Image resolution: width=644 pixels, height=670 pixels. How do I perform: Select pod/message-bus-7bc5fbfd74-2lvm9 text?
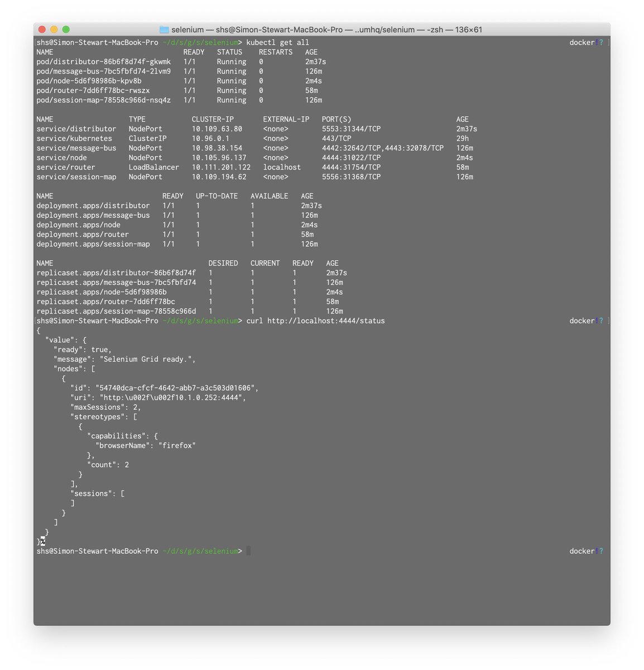(x=104, y=71)
